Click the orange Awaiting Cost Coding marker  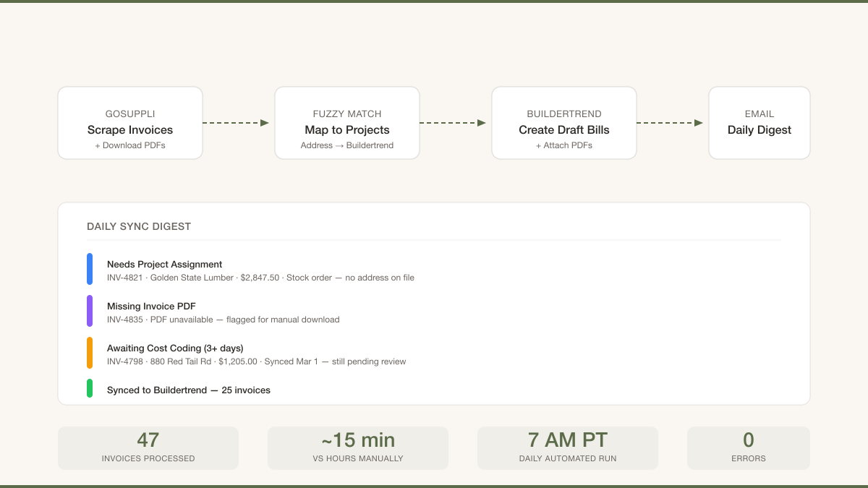coord(90,353)
